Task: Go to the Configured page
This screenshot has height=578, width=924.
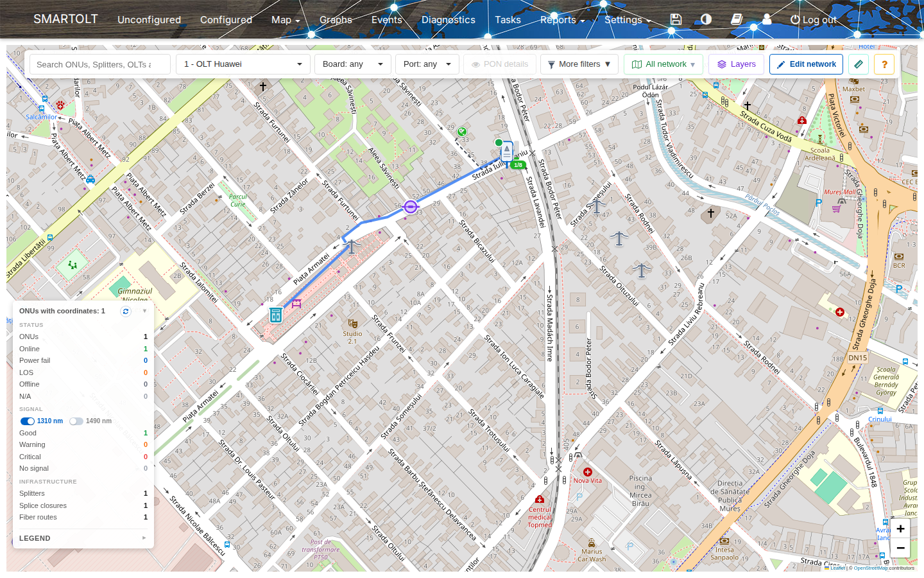Action: coord(226,20)
